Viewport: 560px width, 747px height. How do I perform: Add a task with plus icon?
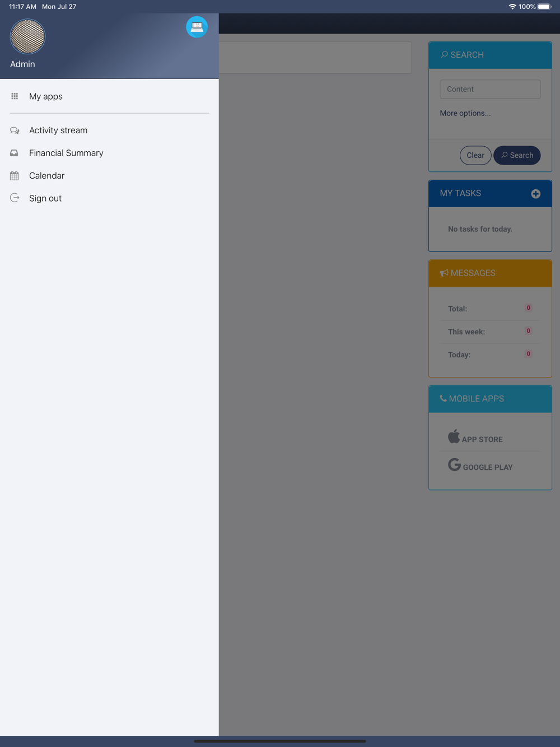(536, 194)
